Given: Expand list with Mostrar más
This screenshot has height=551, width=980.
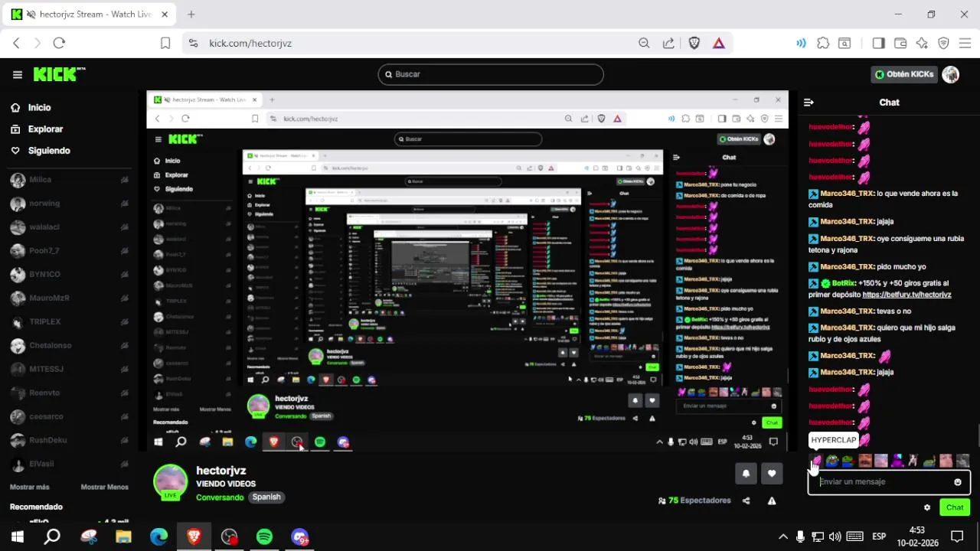Looking at the screenshot, I should tap(29, 487).
